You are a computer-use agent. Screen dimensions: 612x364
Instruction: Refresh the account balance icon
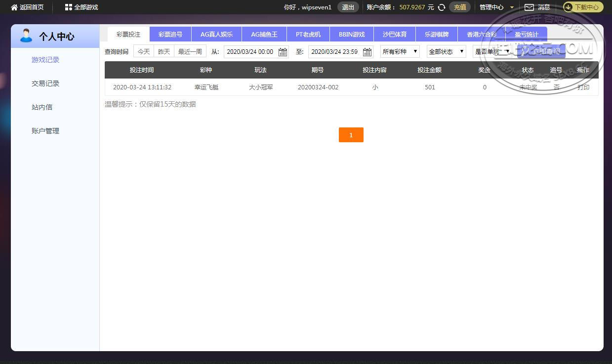point(442,7)
